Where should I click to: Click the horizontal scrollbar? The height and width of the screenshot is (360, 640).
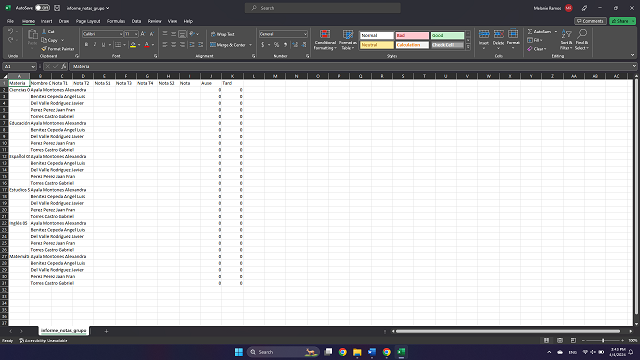(x=508, y=331)
